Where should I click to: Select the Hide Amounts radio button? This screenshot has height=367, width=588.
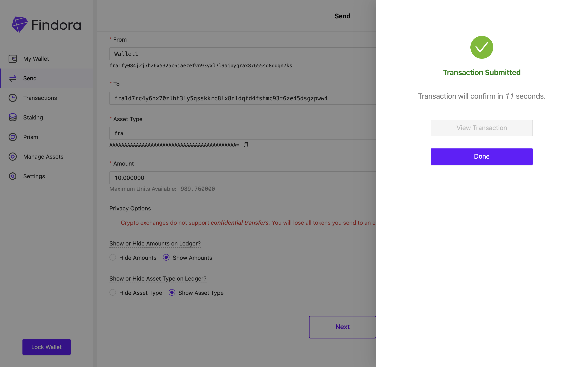click(113, 257)
